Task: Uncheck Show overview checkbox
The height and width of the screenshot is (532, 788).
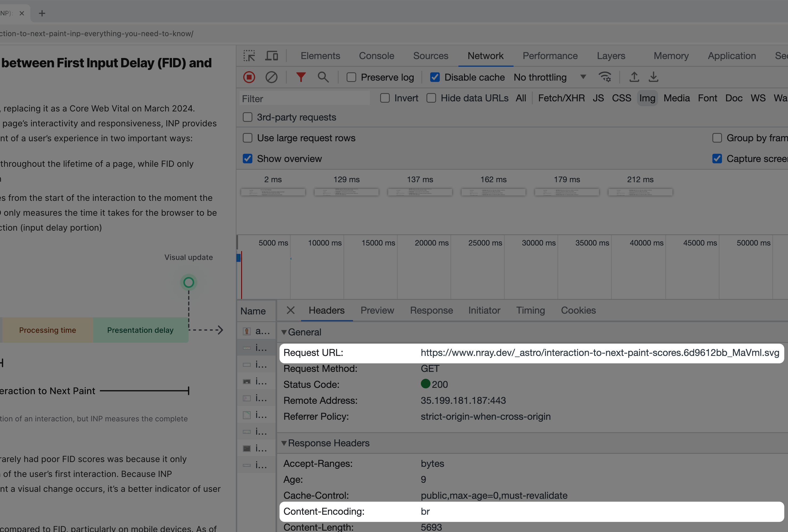Action: pos(248,159)
